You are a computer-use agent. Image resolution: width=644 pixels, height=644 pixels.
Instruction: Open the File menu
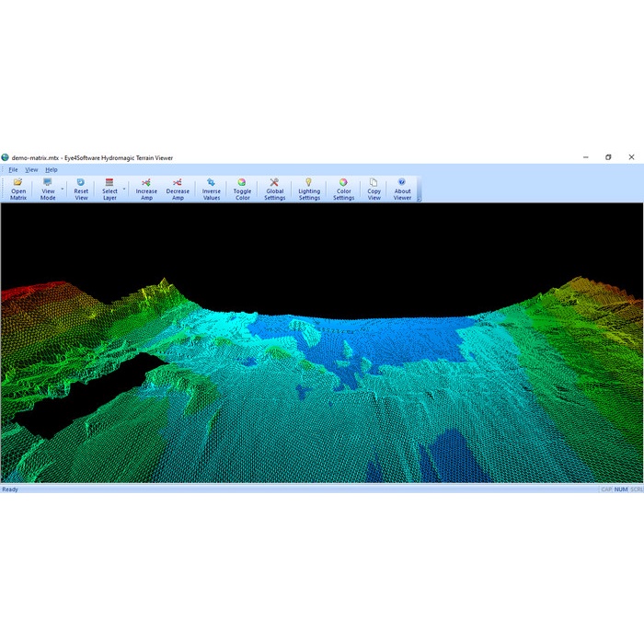[x=13, y=169]
